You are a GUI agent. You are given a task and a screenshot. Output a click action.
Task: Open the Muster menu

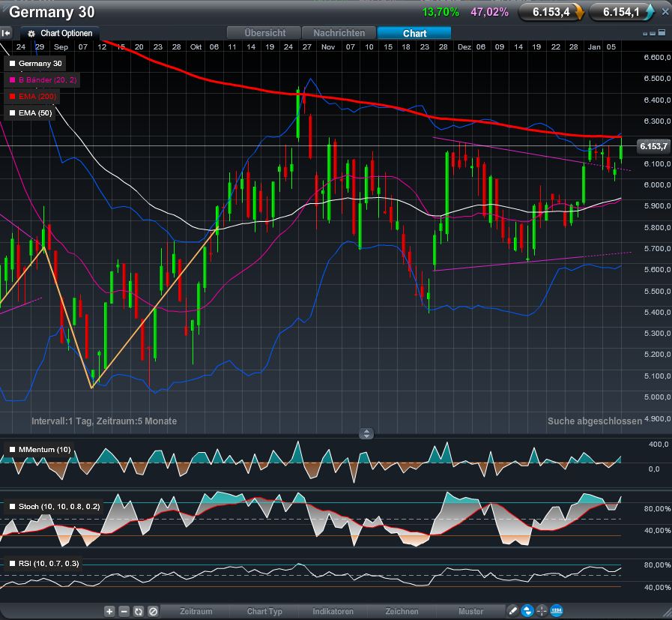pos(470,612)
